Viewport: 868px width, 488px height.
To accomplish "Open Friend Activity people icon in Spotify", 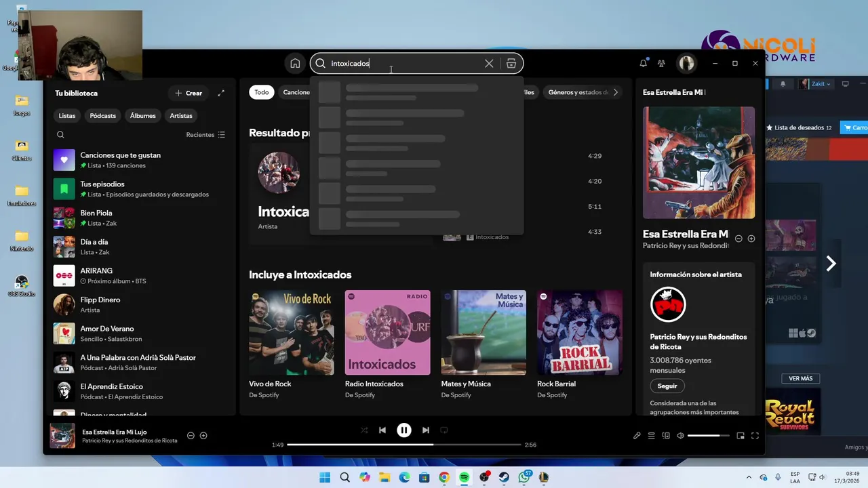I will coord(661,64).
